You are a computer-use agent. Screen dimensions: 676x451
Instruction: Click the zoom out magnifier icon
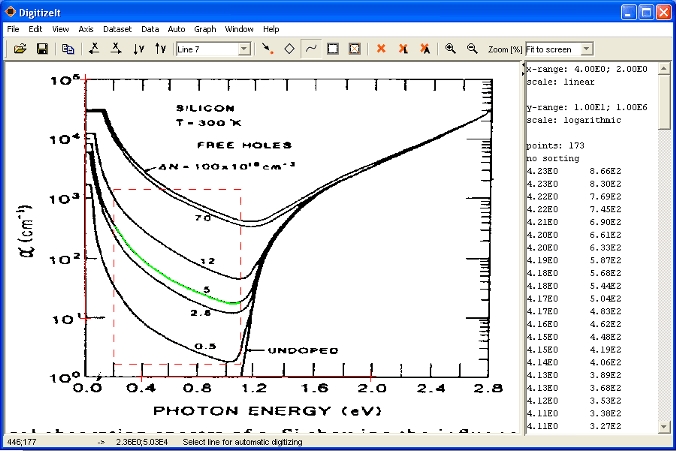pyautogui.click(x=472, y=48)
